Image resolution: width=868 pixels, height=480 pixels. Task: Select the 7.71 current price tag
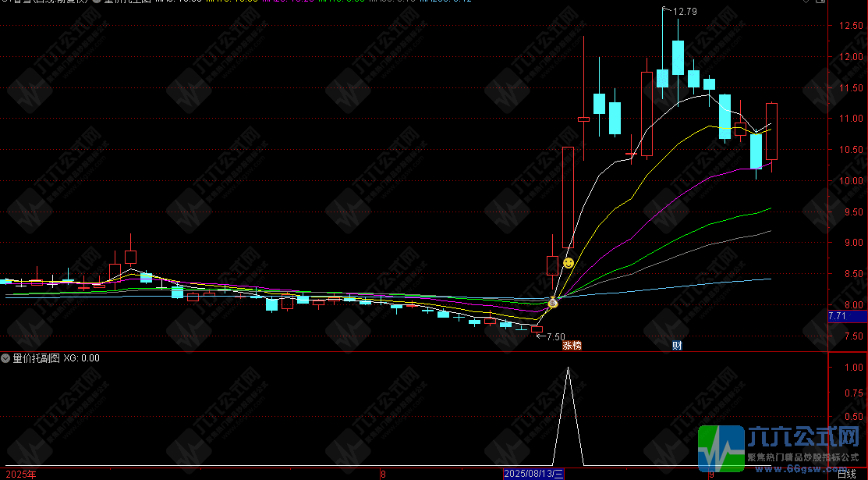click(837, 316)
